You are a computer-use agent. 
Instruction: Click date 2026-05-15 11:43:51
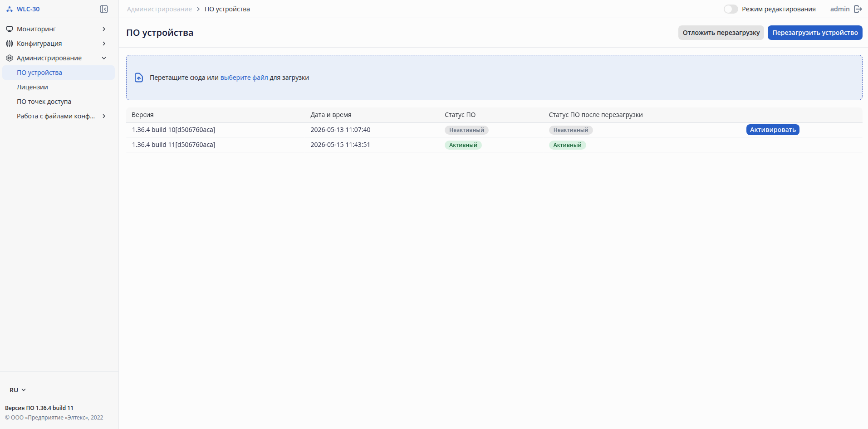point(340,145)
